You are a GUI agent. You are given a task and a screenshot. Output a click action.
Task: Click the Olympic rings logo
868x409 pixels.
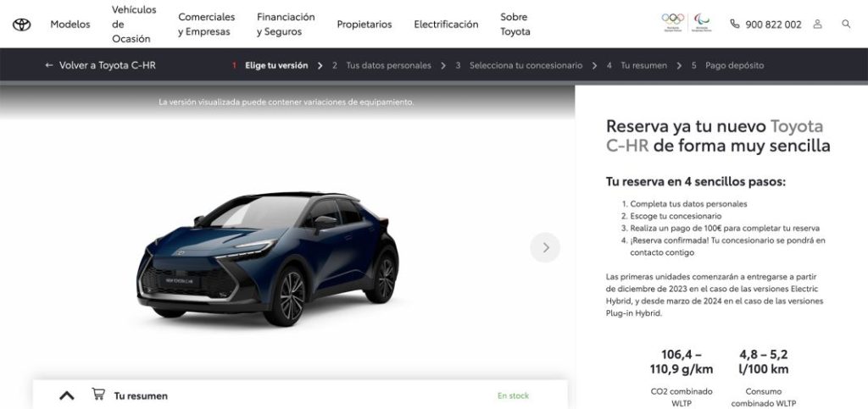[672, 22]
